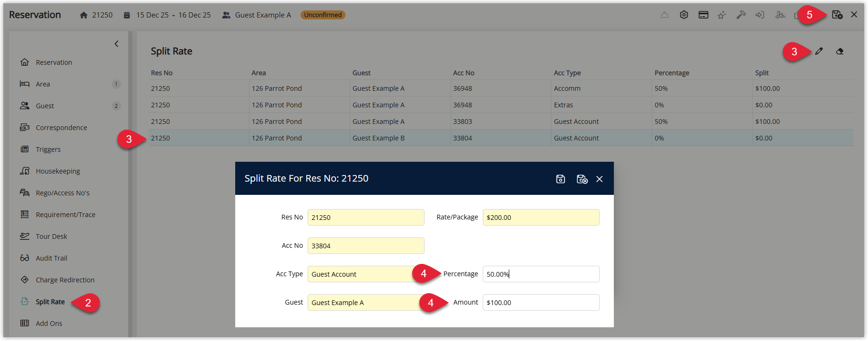Open the settings gear in reservation toolbar
The width and height of the screenshot is (868, 341).
pos(684,15)
